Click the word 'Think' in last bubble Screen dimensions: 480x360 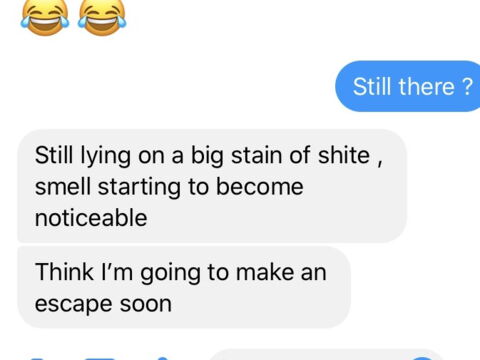tap(64, 272)
